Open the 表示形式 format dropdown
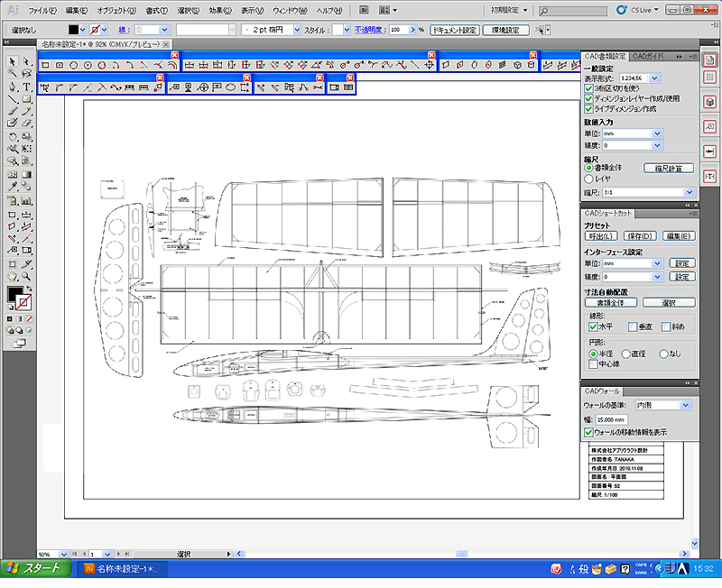 pos(656,79)
